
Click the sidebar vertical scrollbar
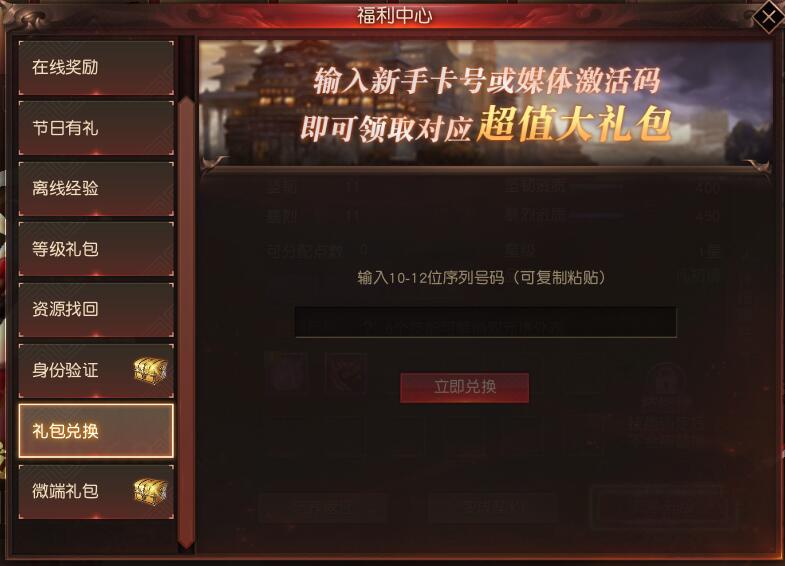coord(186,323)
